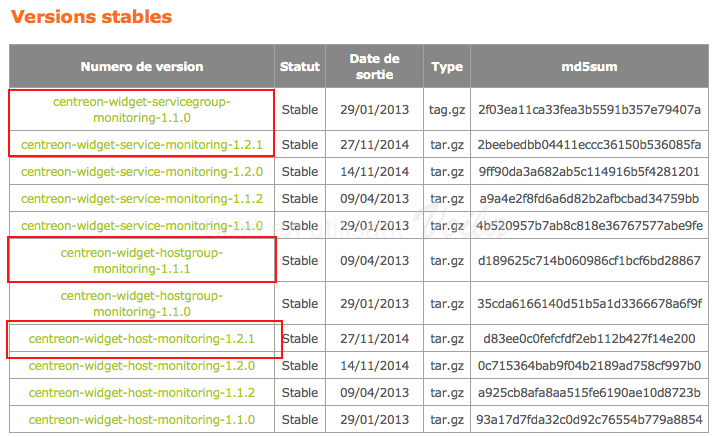Click centreon-widget-service-monitoring-1.2.1 link
The height and width of the screenshot is (437, 714).
142,145
